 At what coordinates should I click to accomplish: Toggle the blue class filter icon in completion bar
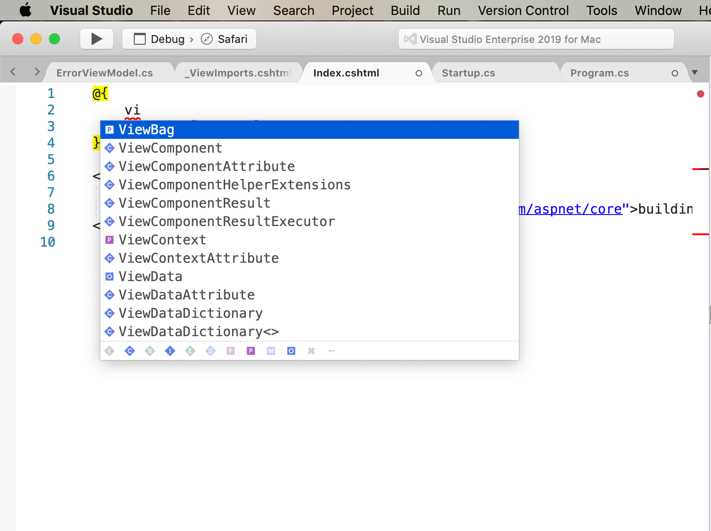coord(130,351)
